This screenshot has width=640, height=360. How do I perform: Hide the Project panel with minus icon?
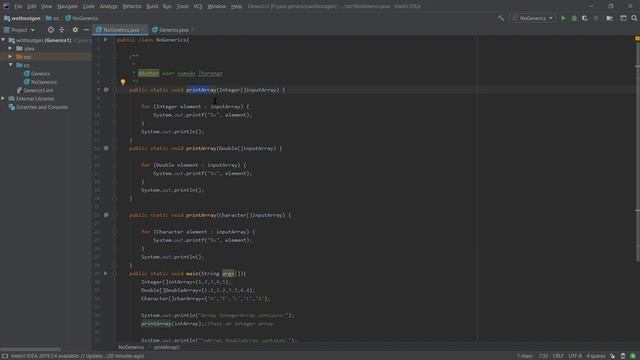[x=86, y=30]
